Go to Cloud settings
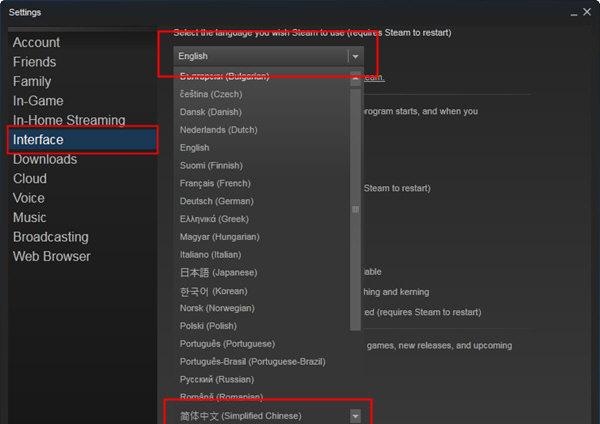 [30, 179]
